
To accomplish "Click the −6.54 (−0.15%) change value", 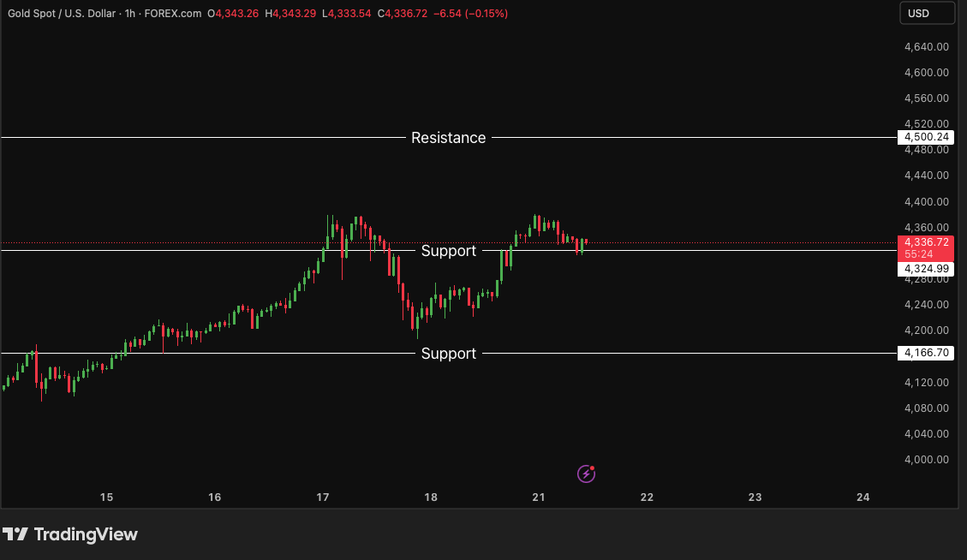I will tap(470, 14).
